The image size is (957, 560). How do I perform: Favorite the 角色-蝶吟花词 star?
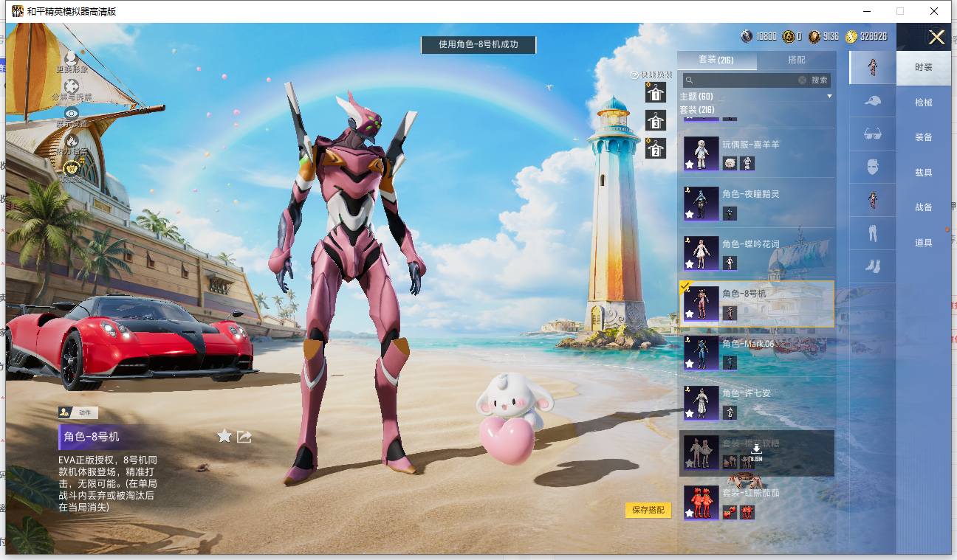[690, 264]
